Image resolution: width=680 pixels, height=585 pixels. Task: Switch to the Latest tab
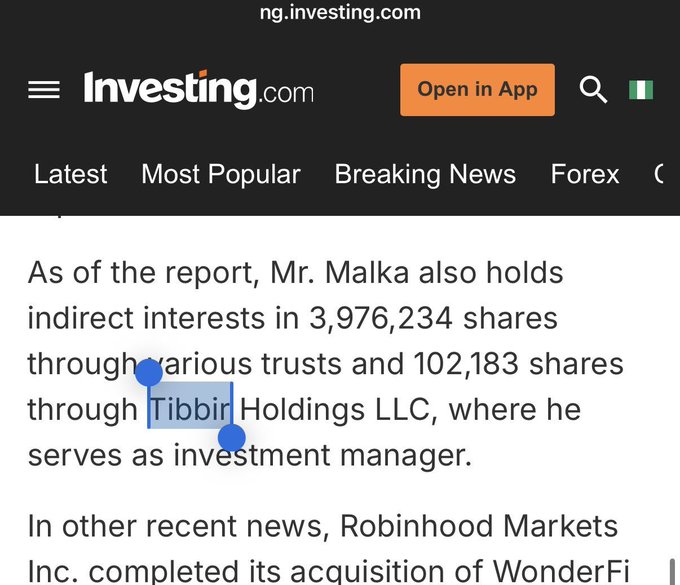click(x=71, y=174)
